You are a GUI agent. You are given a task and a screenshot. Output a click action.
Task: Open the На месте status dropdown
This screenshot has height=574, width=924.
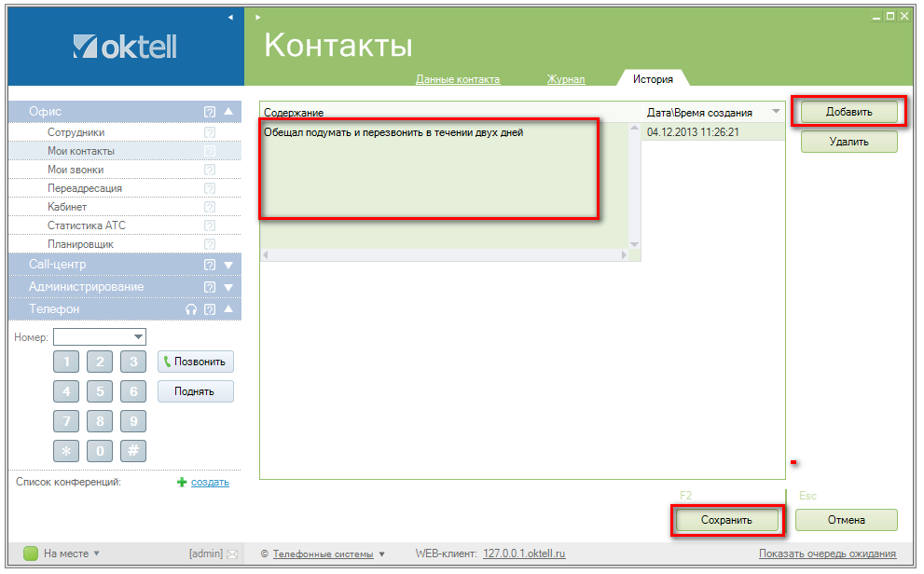pos(97,553)
